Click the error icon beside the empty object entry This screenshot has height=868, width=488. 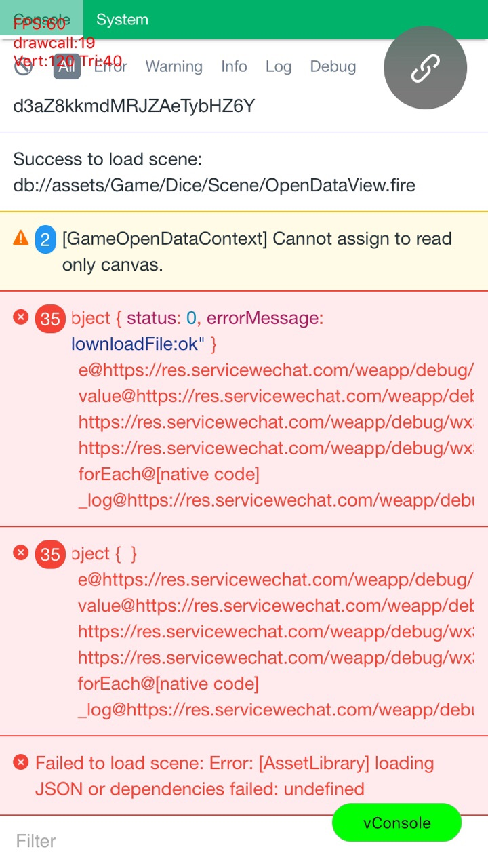point(21,553)
